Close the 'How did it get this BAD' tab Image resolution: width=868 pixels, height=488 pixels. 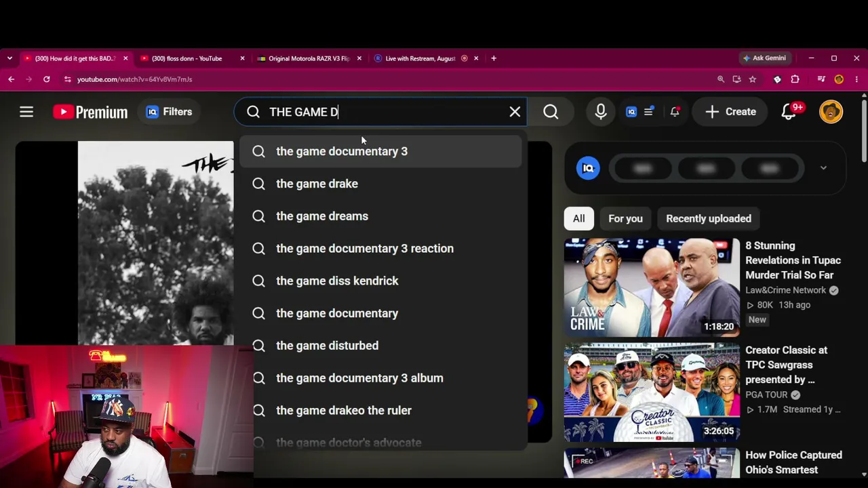coord(125,58)
